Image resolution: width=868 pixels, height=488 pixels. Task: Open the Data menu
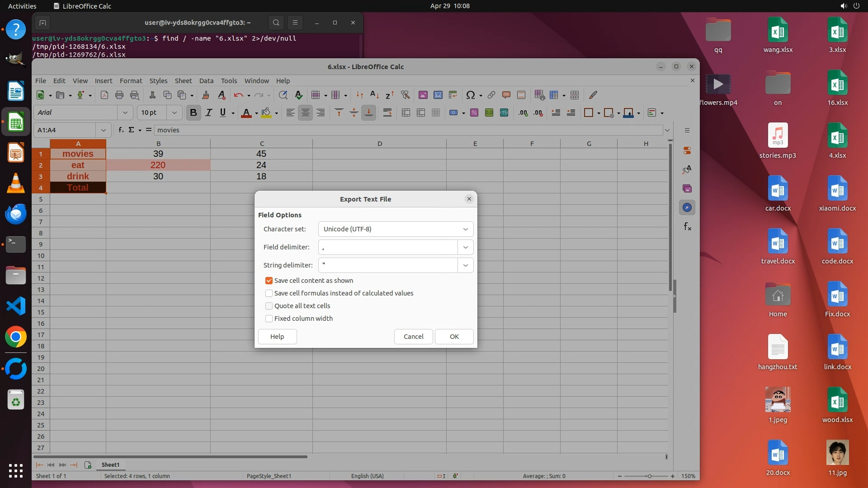click(206, 80)
